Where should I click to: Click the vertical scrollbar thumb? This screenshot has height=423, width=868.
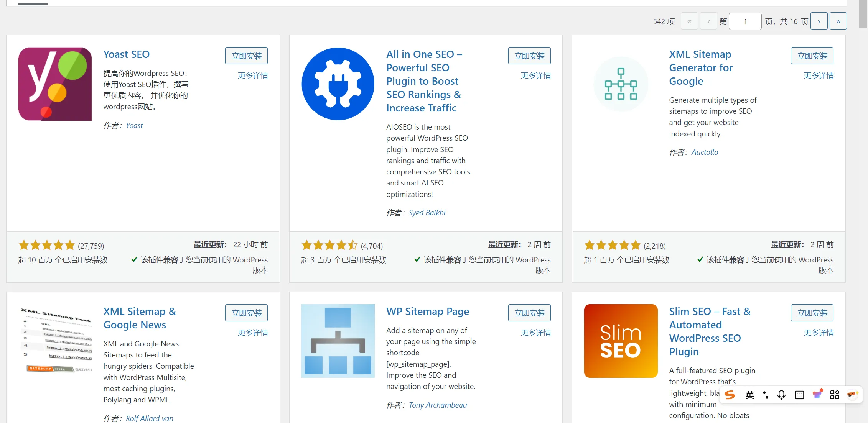863,14
